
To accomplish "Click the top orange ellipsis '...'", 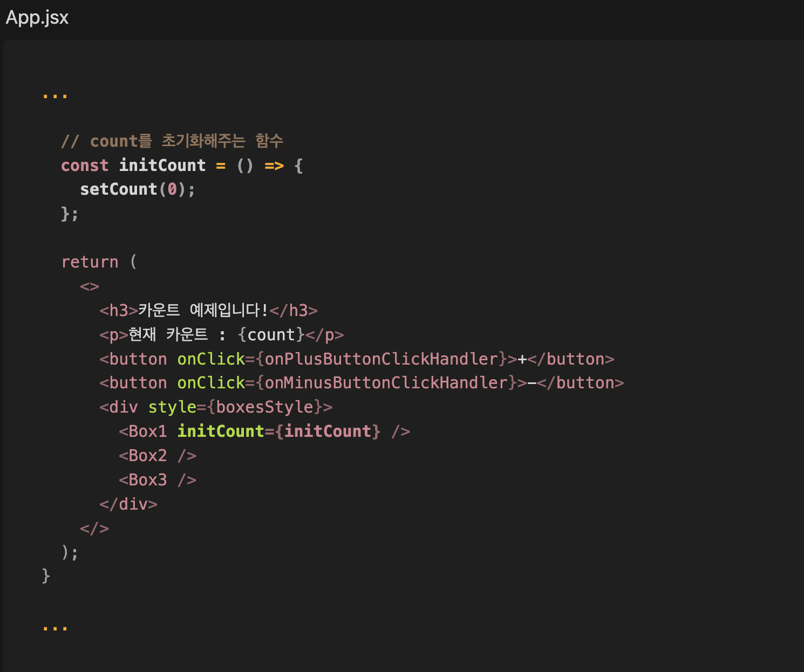I will pos(55,95).
